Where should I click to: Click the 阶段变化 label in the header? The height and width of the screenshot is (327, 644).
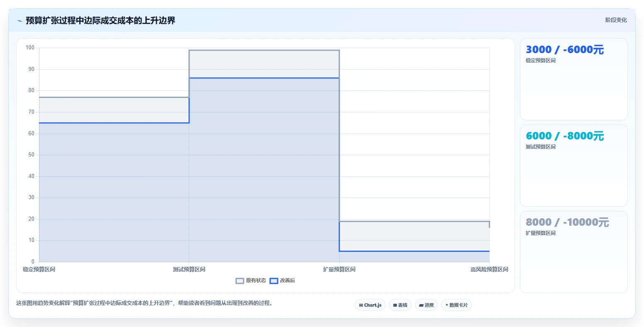pos(616,20)
